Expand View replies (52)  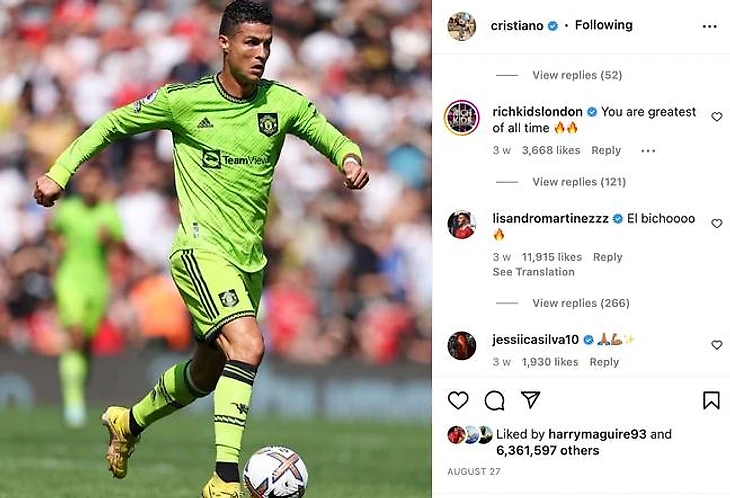click(x=577, y=75)
